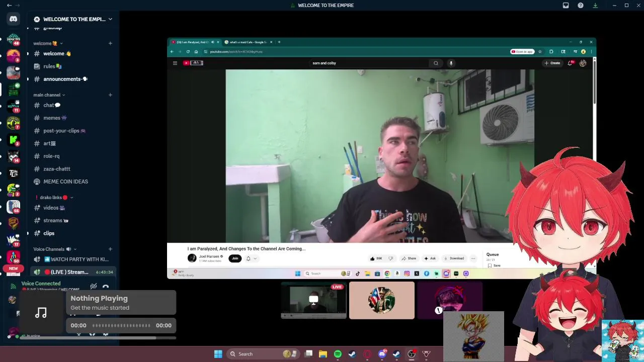Image resolution: width=644 pixels, height=362 pixels.
Task: Toggle noise suppression icon beside Voice Connected
Action: 94,287
